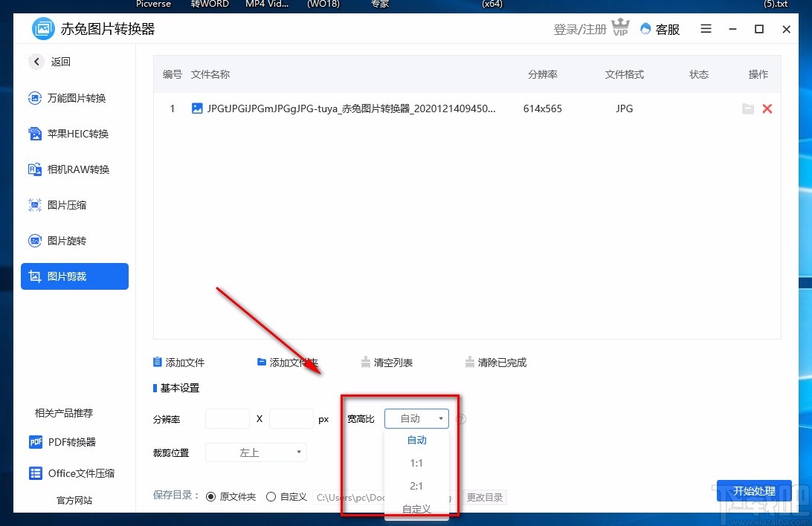The image size is (812, 526).
Task: Click the resolution width input field
Action: 227,418
